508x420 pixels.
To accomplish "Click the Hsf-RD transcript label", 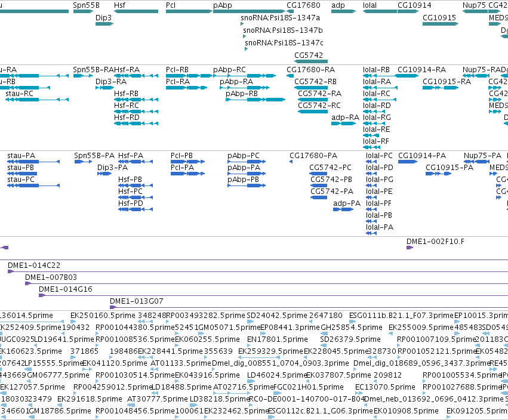I will [x=127, y=117].
